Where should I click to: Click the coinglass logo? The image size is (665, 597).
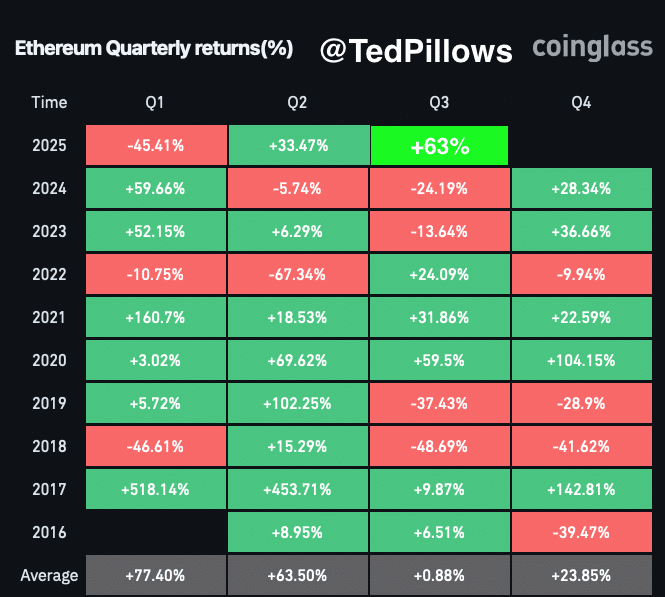(592, 47)
